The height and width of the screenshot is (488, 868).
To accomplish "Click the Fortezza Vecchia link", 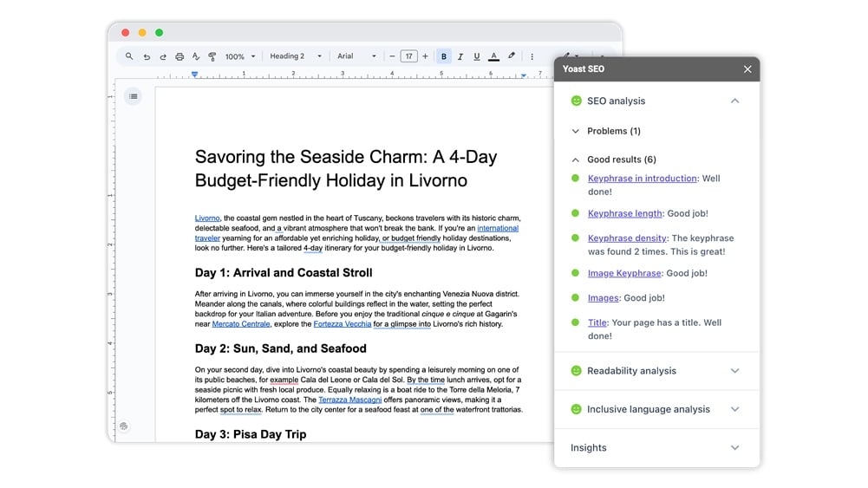I will coord(343,324).
